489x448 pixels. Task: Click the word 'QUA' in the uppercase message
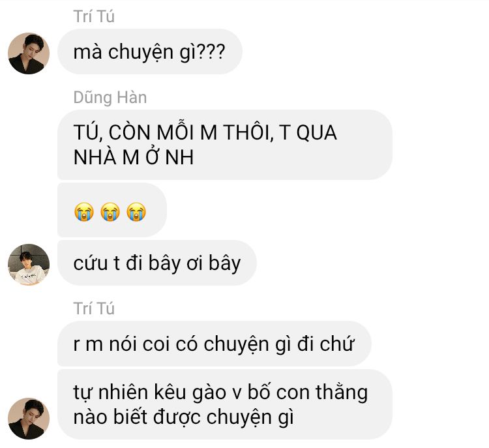click(x=316, y=132)
